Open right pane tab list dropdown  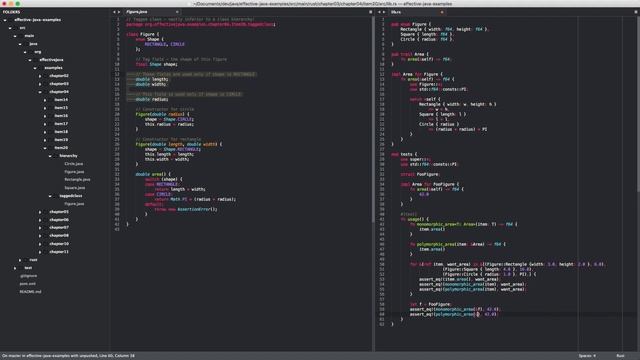636,12
